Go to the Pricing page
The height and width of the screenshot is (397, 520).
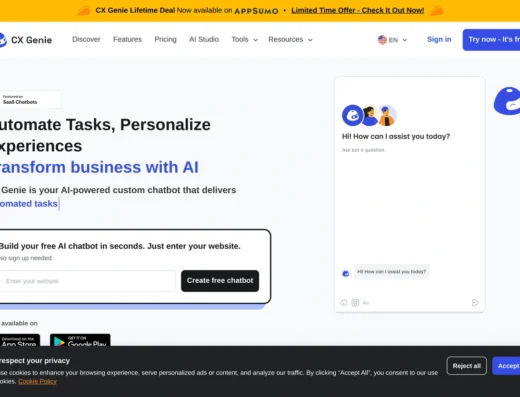click(x=165, y=39)
